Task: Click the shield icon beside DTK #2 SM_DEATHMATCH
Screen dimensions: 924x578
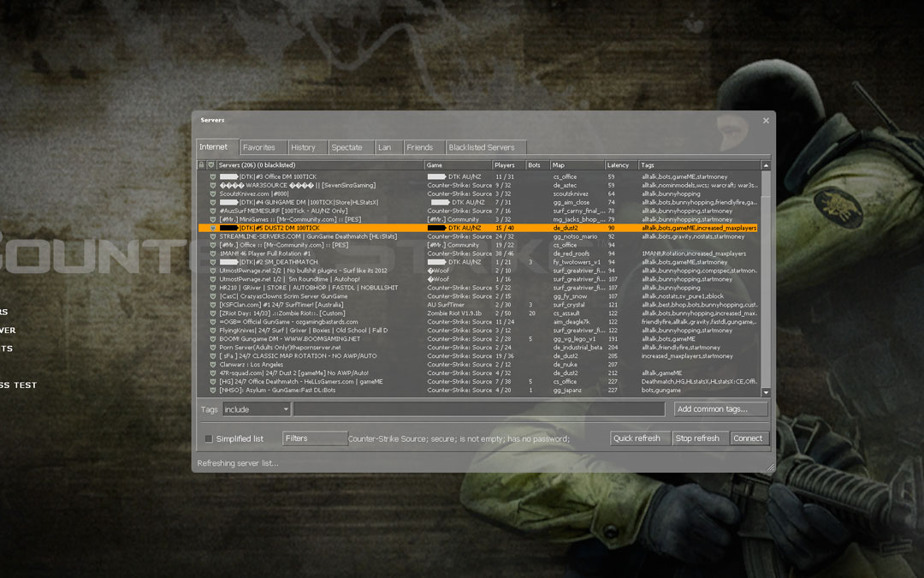Action: coord(213,262)
